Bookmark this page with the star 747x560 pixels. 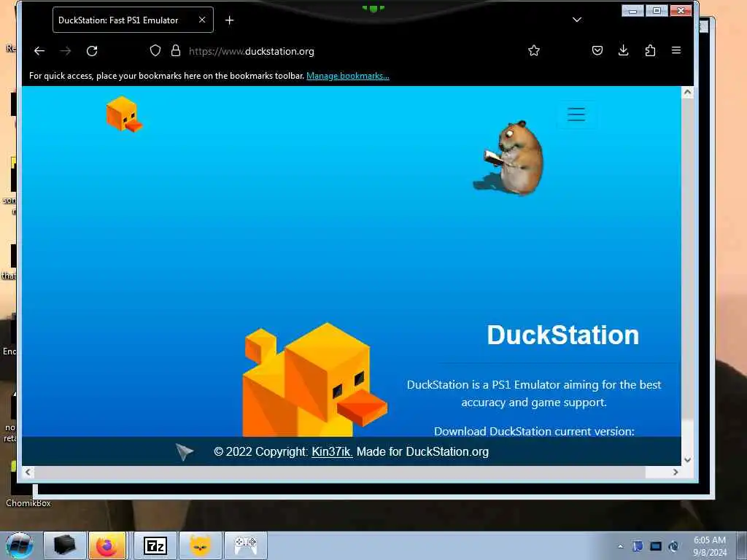[533, 50]
